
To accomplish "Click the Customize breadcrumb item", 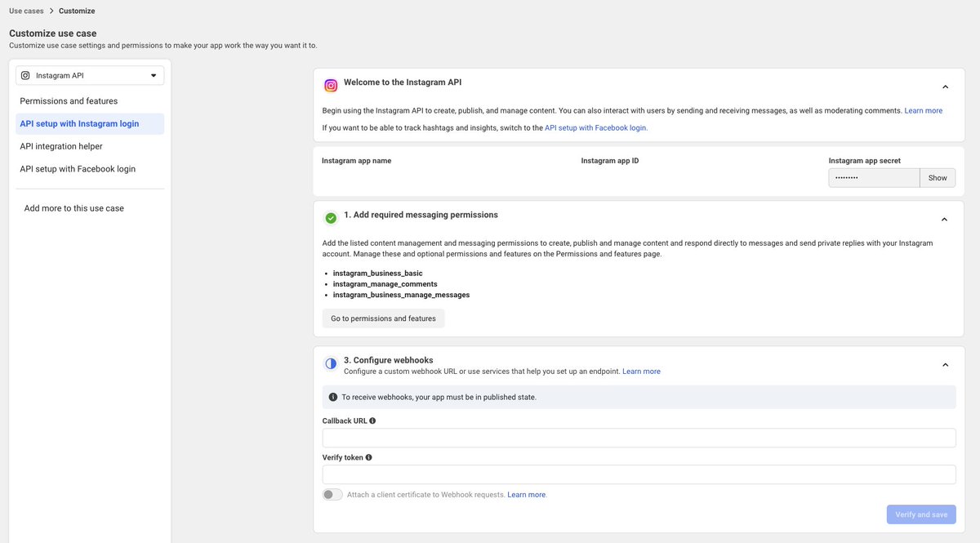I will (77, 11).
